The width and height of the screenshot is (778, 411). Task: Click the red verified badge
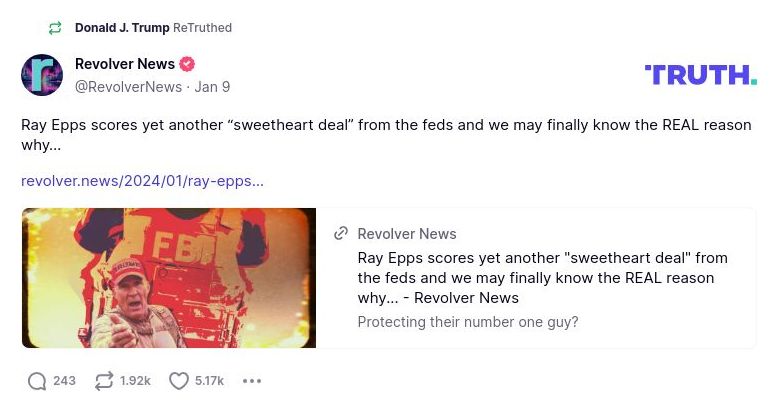[187, 64]
